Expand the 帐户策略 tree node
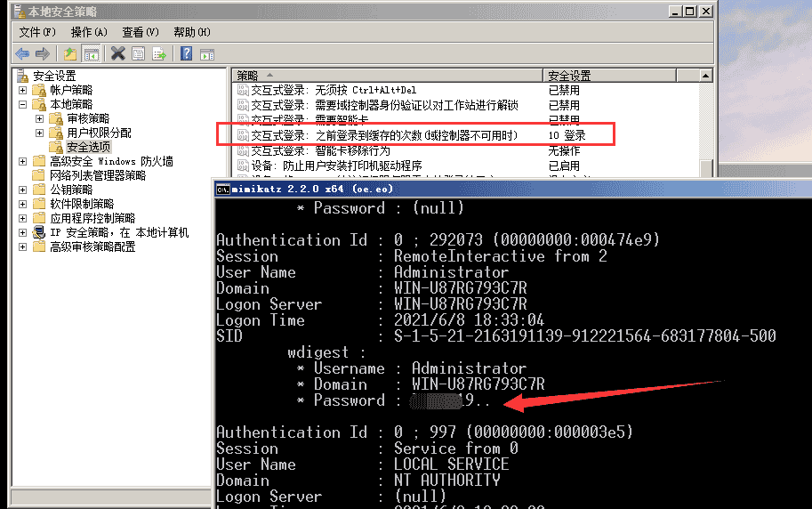812x509 pixels. coord(23,90)
